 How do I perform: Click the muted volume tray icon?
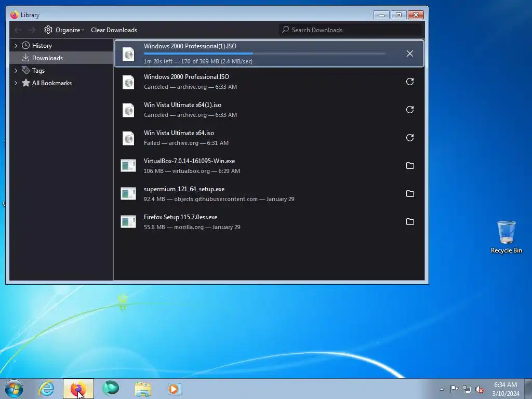[480, 389]
